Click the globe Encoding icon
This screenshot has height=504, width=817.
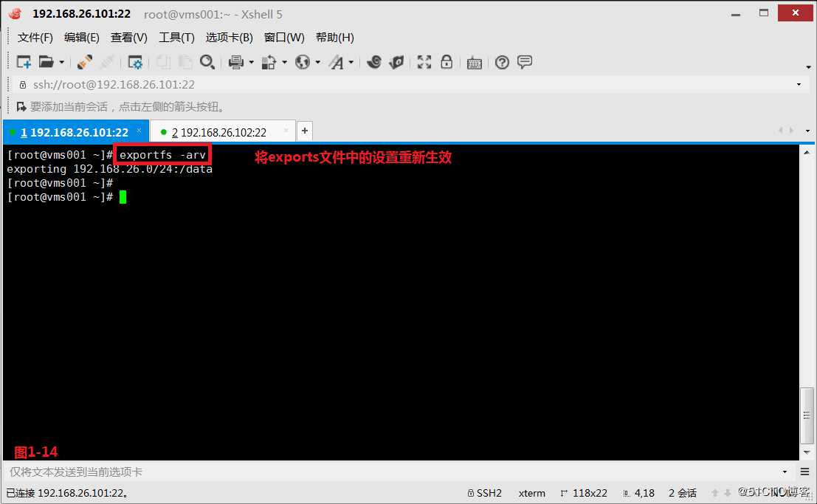(302, 63)
